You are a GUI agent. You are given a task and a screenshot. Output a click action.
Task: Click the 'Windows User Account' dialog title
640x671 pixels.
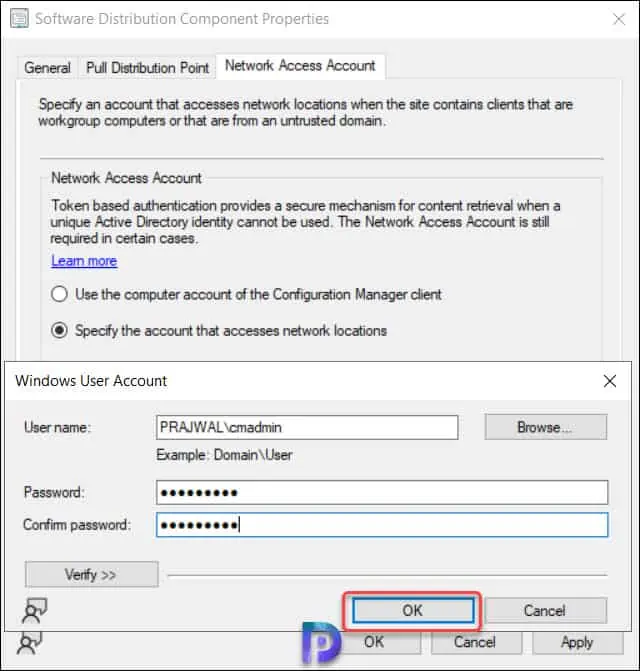pyautogui.click(x=91, y=381)
